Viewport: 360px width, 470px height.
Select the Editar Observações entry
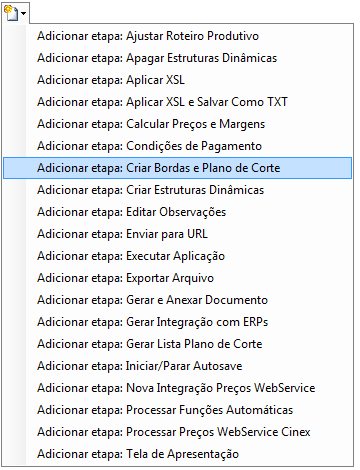click(177, 212)
